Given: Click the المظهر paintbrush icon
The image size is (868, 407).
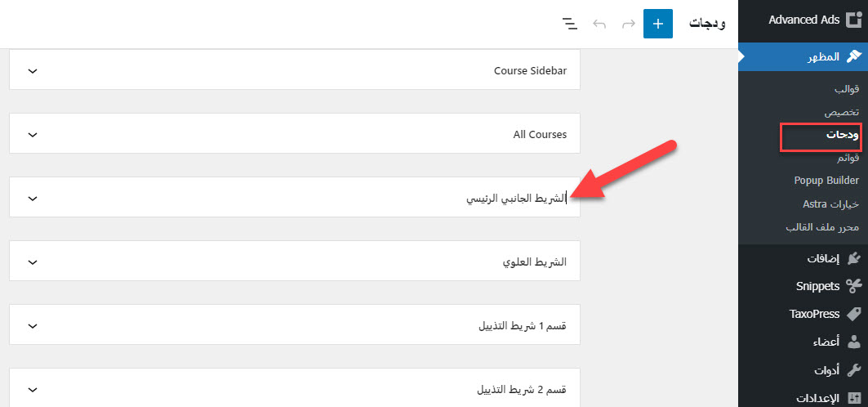Looking at the screenshot, I should pyautogui.click(x=853, y=56).
